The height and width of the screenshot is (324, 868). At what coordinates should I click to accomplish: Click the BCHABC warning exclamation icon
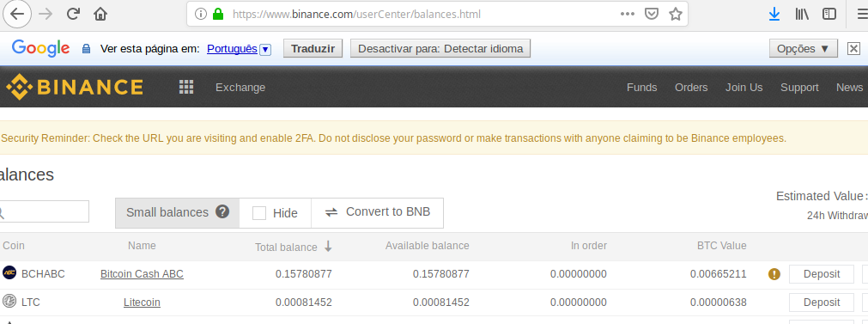[774, 273]
